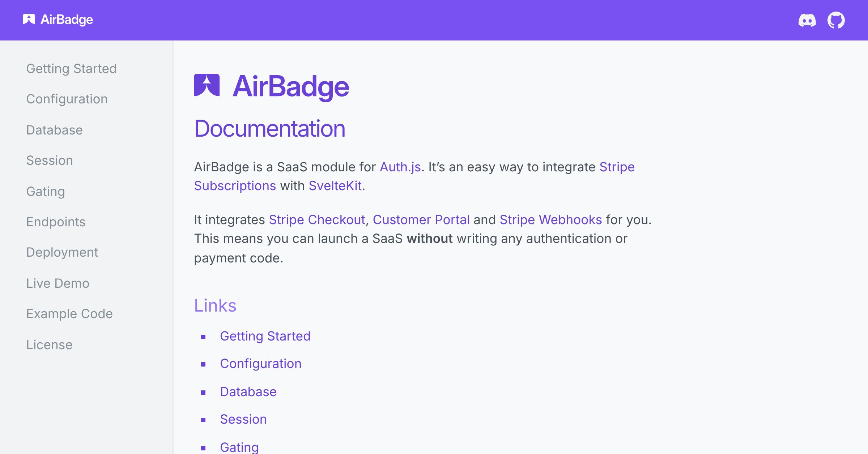Select Deployment in the sidebar
This screenshot has height=454, width=868.
click(x=62, y=252)
